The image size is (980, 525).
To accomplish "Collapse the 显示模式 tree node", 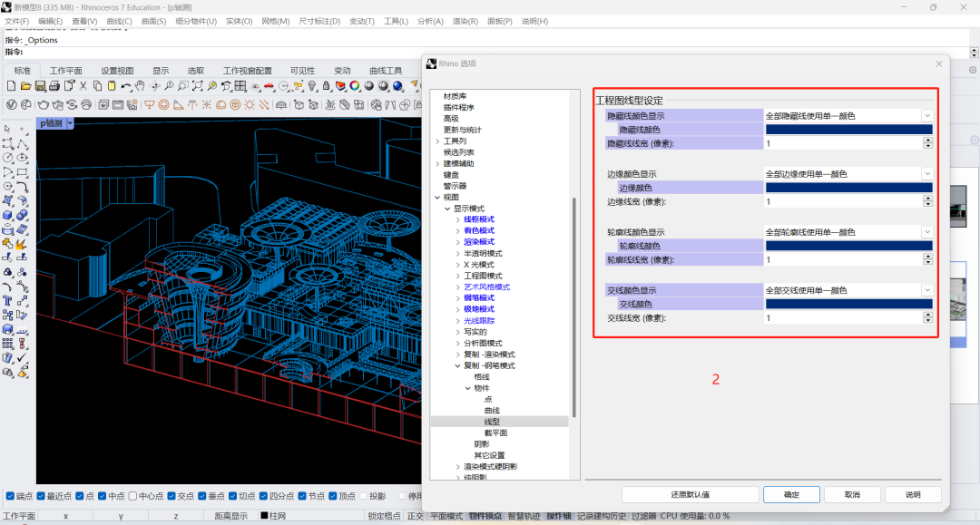I will coord(447,209).
